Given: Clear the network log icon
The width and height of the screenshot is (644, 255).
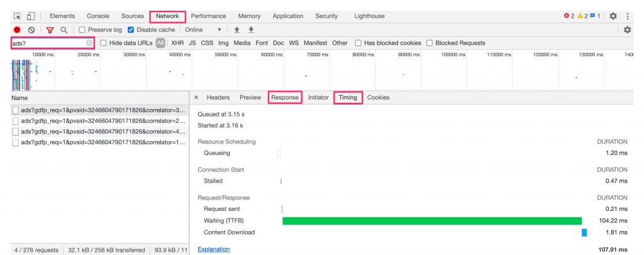Looking at the screenshot, I should point(31,30).
